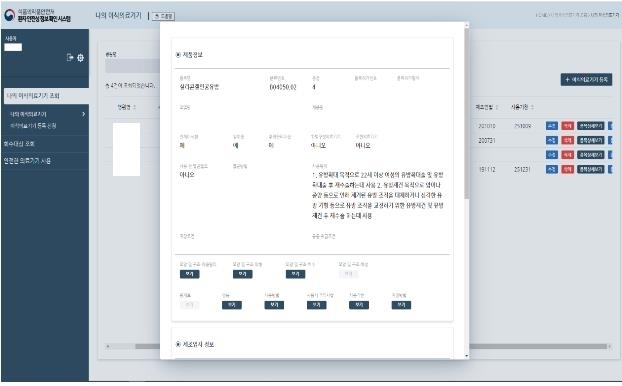This screenshot has width=622, height=386.
Task: Click 보기 under 모양 및 구조 작용원리
Action: [x=190, y=274]
